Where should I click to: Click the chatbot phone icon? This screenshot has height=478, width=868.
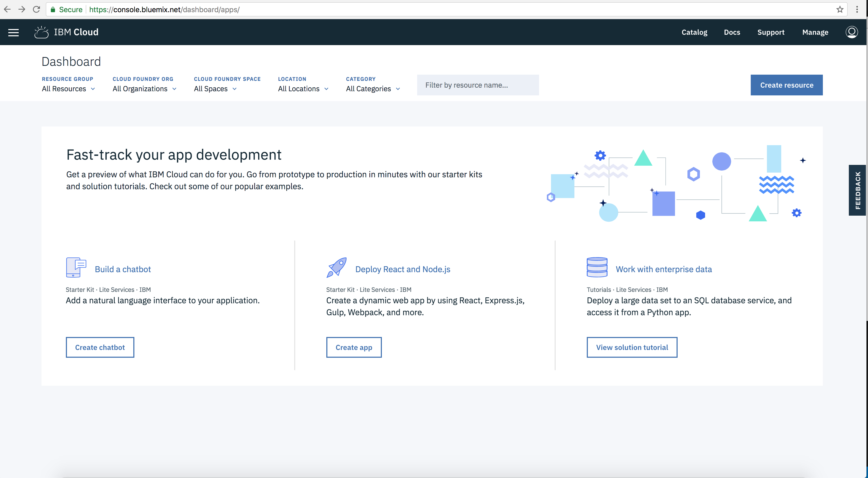(76, 267)
